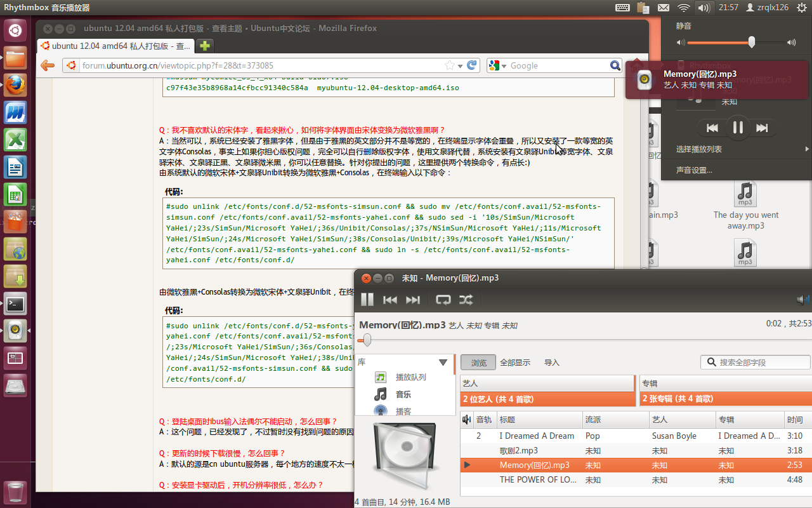Pause from the sound menu player controls

coord(737,128)
